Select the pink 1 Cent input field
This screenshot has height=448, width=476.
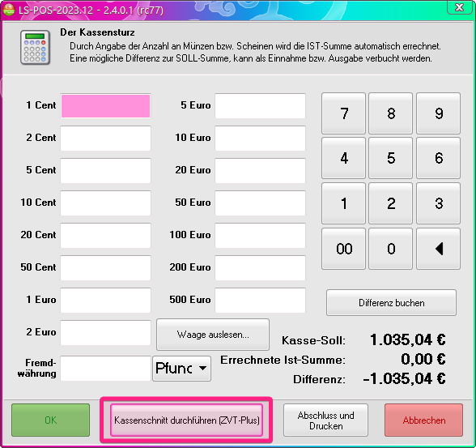click(105, 106)
